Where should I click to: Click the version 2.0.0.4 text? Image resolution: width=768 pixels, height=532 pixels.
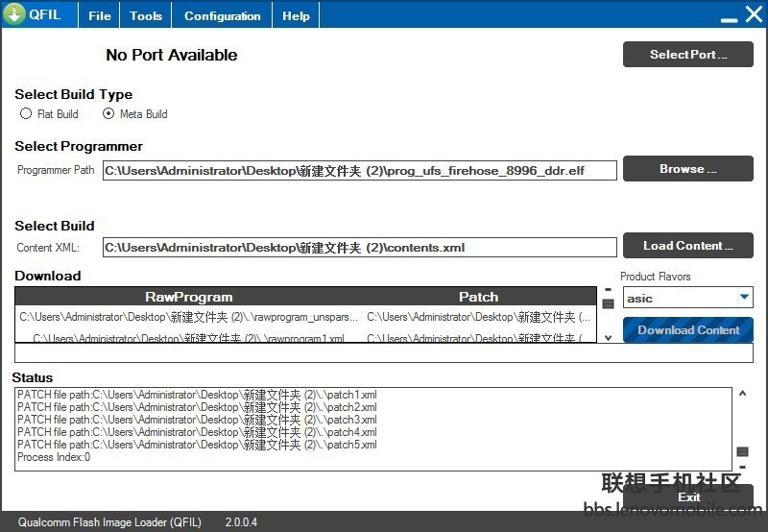241,522
